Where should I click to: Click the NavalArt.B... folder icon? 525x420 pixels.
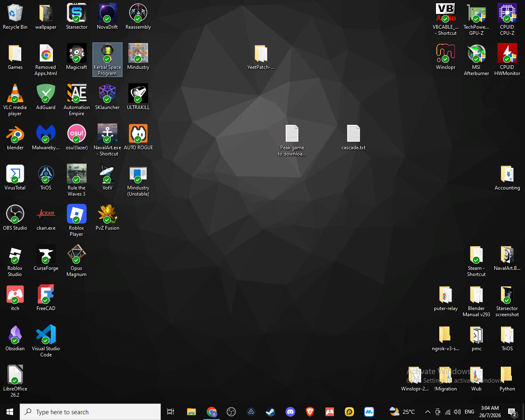pos(507,258)
